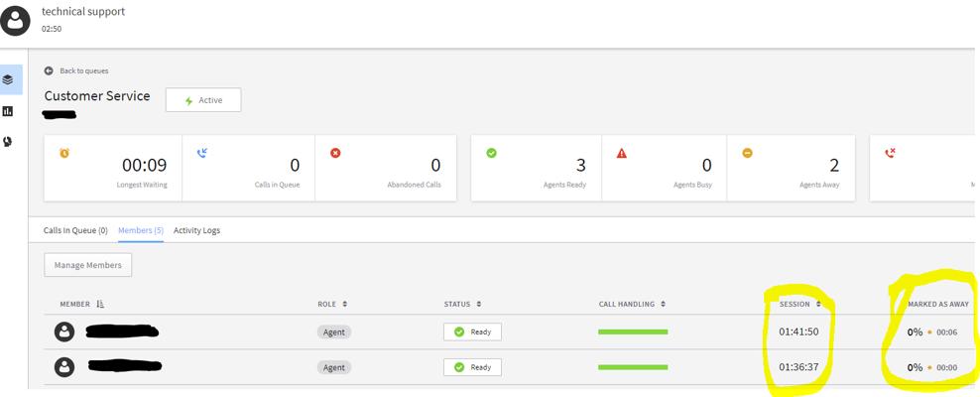Open the first agent's Ready status dropdown
Viewport: 980px width, 397px height.
click(472, 331)
